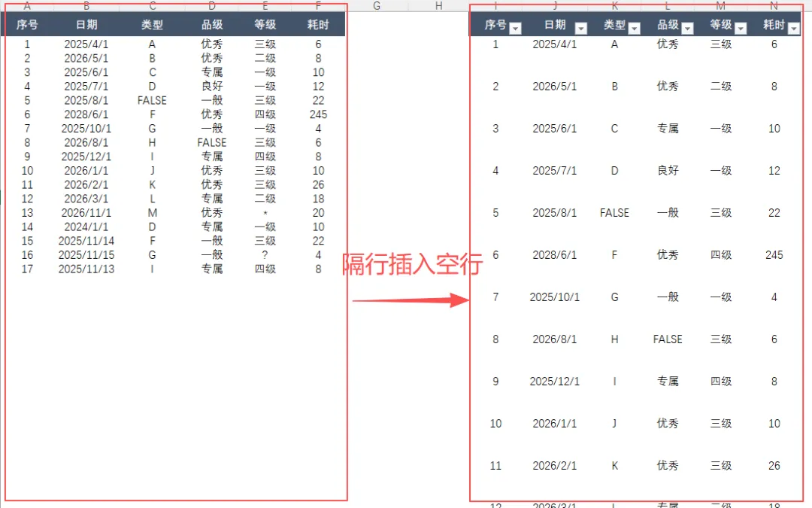This screenshot has height=508, width=812.
Task: Select FALSE in column K
Action: (x=615, y=213)
